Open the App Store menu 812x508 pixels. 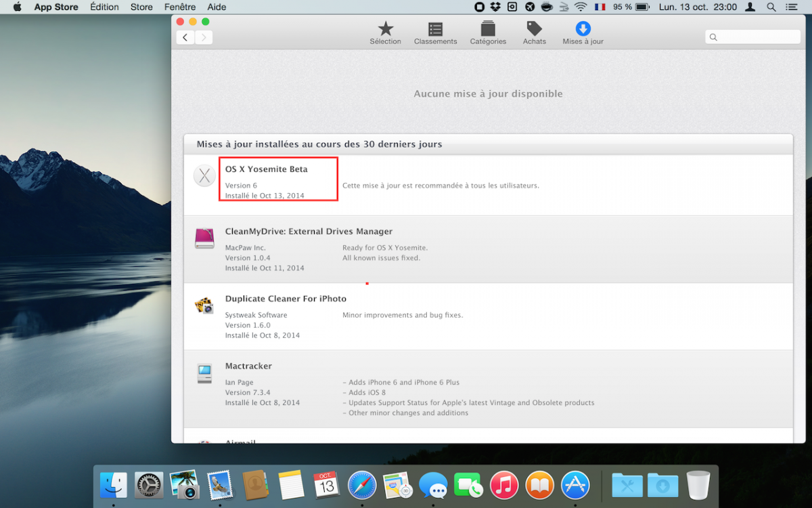click(56, 7)
